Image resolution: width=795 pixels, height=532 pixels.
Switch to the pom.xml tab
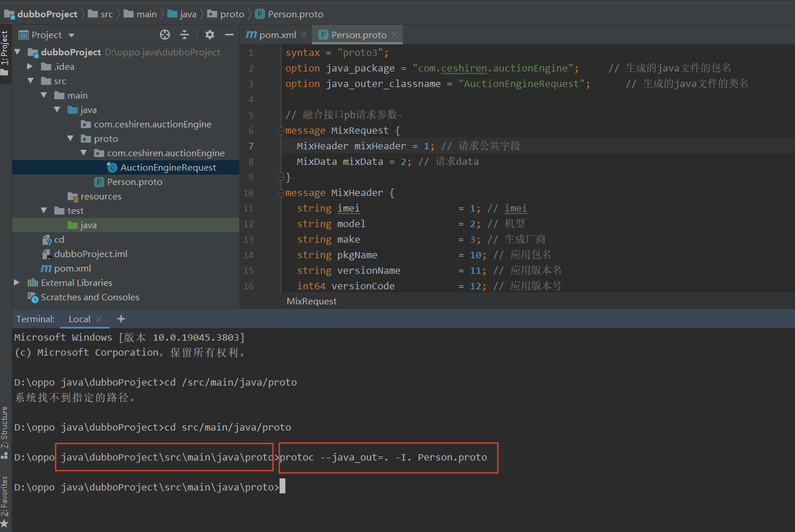(x=277, y=35)
